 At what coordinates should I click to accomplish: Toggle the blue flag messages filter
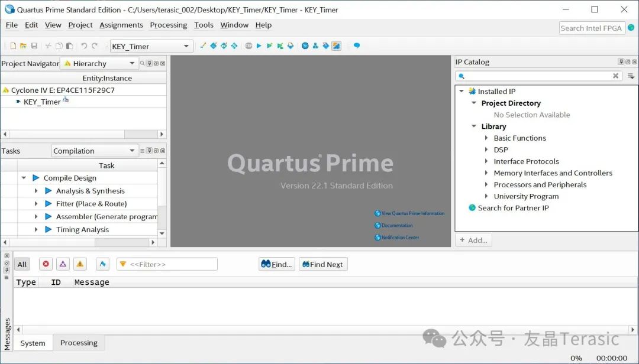[x=102, y=264]
